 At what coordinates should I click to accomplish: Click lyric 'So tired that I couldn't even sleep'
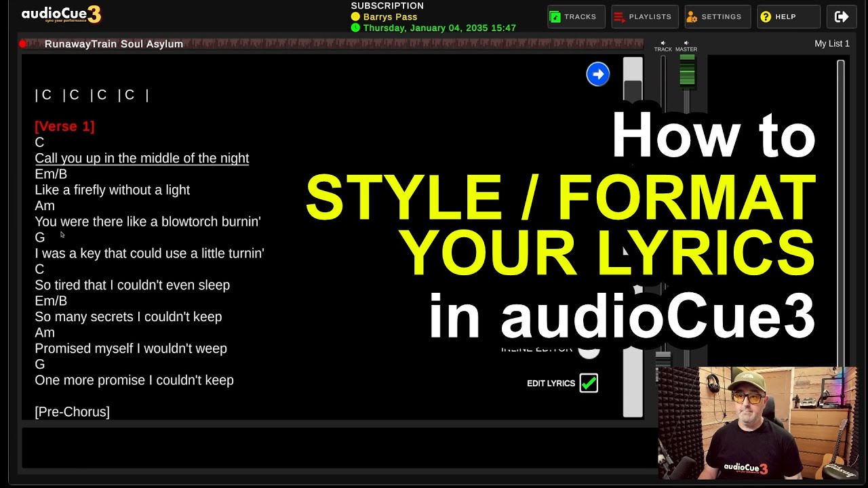[x=132, y=285]
